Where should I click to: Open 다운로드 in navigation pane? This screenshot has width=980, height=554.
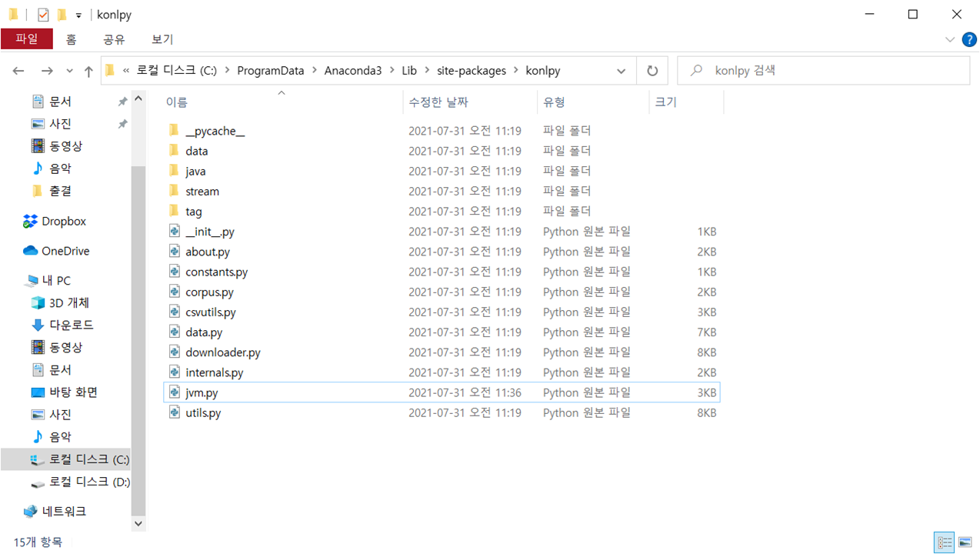[72, 325]
